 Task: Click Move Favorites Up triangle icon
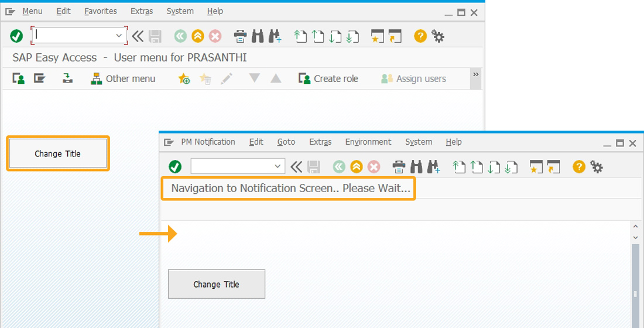tap(276, 78)
